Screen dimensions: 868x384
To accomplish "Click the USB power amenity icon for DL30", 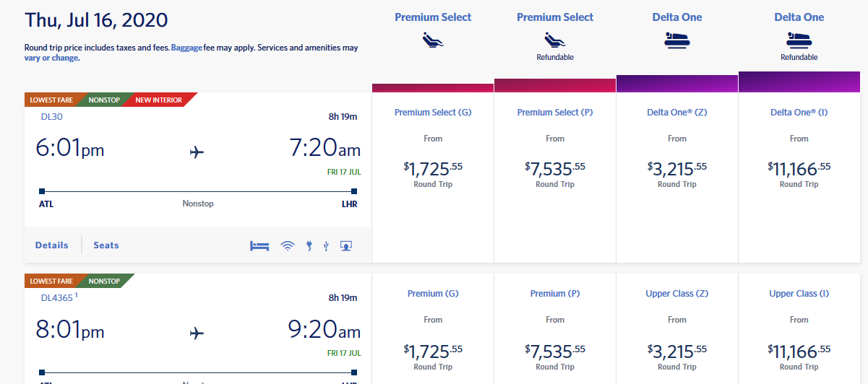I will [x=327, y=246].
